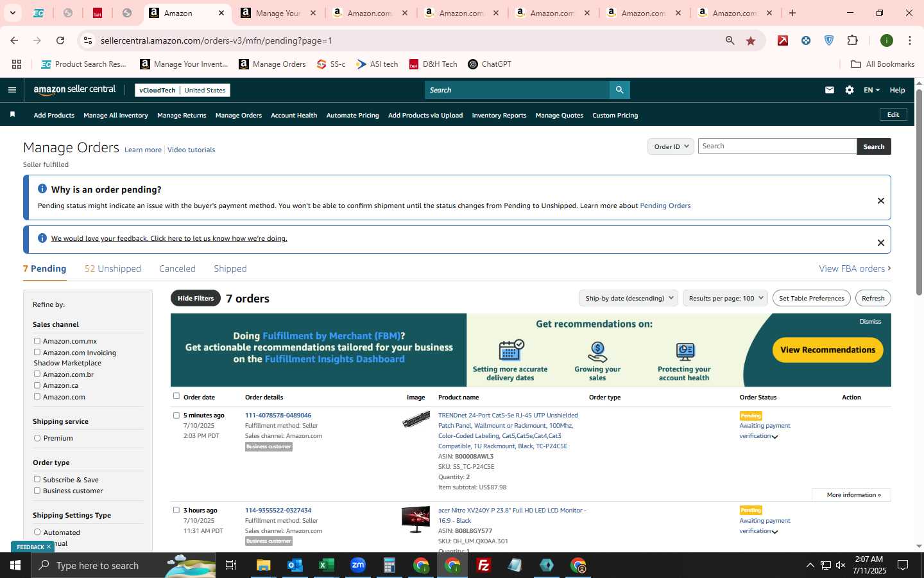Open File Explorer from taskbar
The image size is (924, 578).
(x=264, y=565)
